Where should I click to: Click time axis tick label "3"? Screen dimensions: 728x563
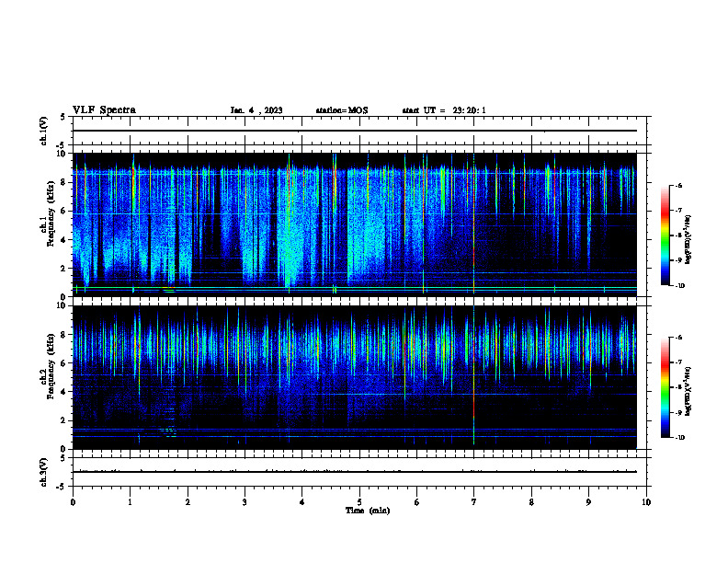[x=245, y=502]
